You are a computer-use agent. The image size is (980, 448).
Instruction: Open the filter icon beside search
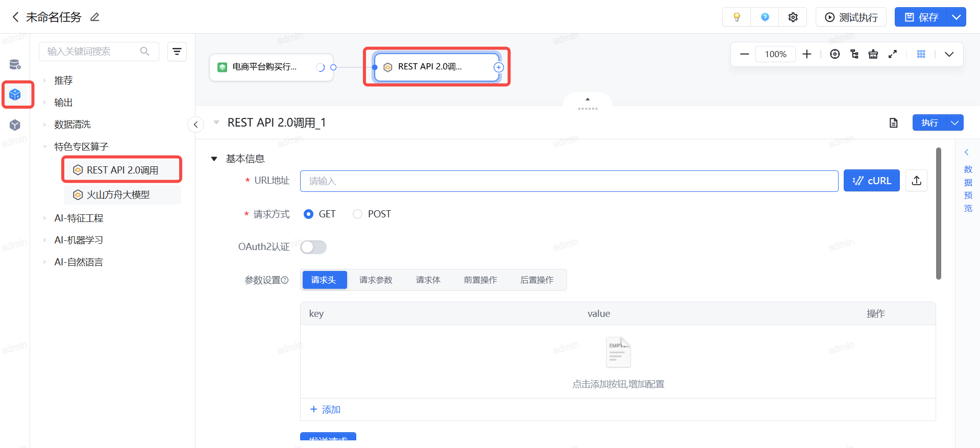click(177, 52)
